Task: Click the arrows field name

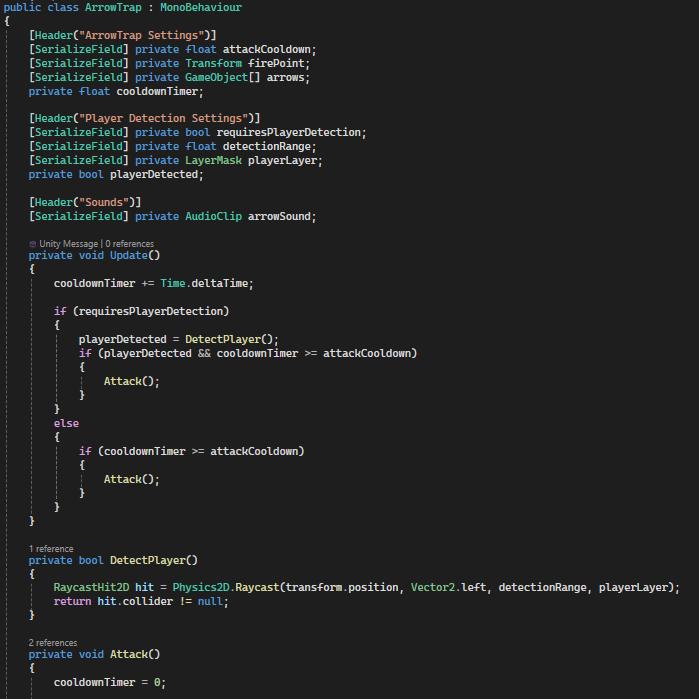Action: point(285,77)
